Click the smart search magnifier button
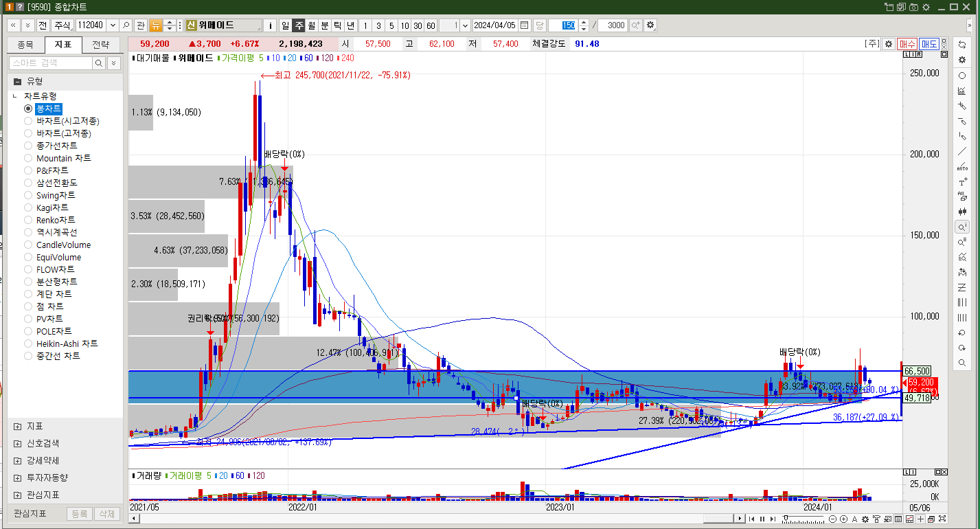980x529 pixels. pos(100,63)
